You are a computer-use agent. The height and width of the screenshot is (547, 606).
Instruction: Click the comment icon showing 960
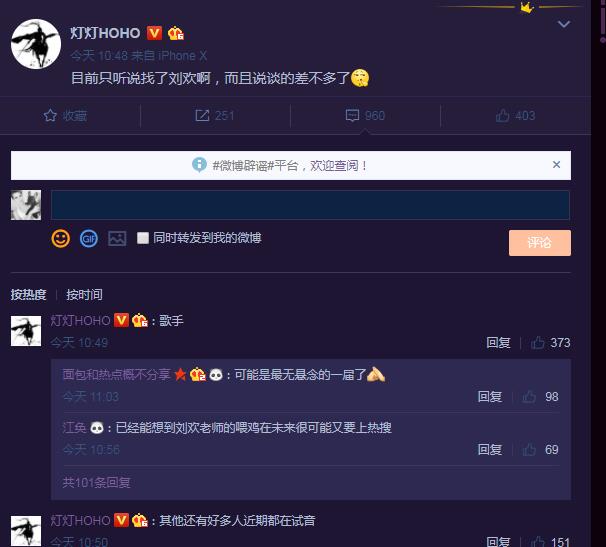click(x=352, y=116)
